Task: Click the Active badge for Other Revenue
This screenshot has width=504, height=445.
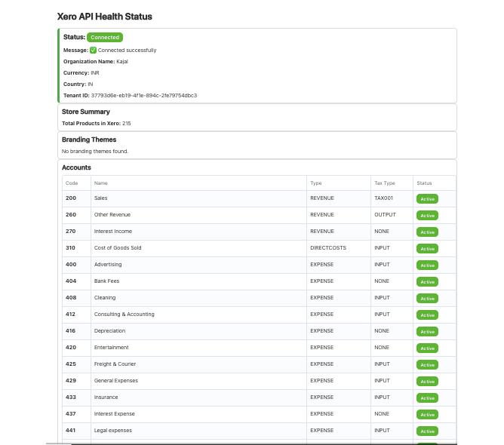Action: point(427,216)
